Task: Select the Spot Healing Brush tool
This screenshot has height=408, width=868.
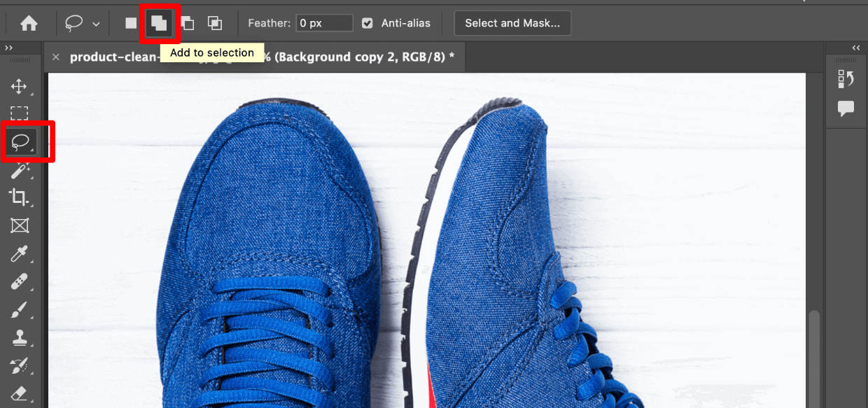Action: (x=20, y=281)
